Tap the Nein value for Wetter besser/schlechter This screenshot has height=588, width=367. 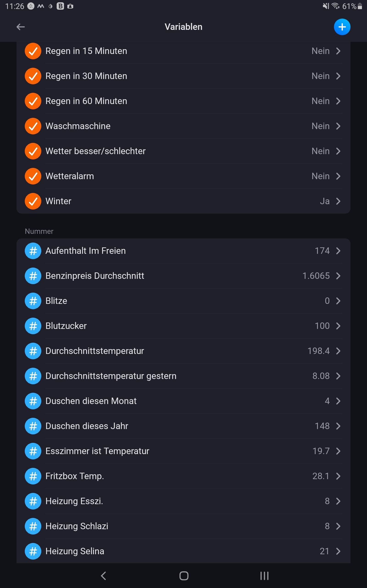(320, 151)
